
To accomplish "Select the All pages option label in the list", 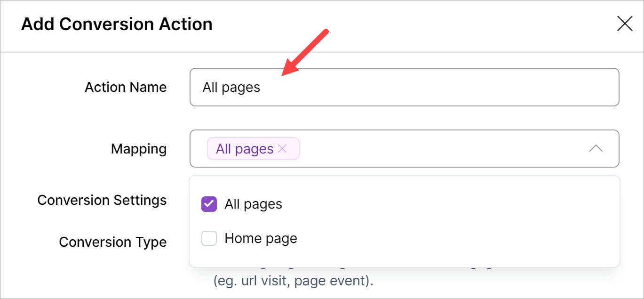I will pos(254,204).
